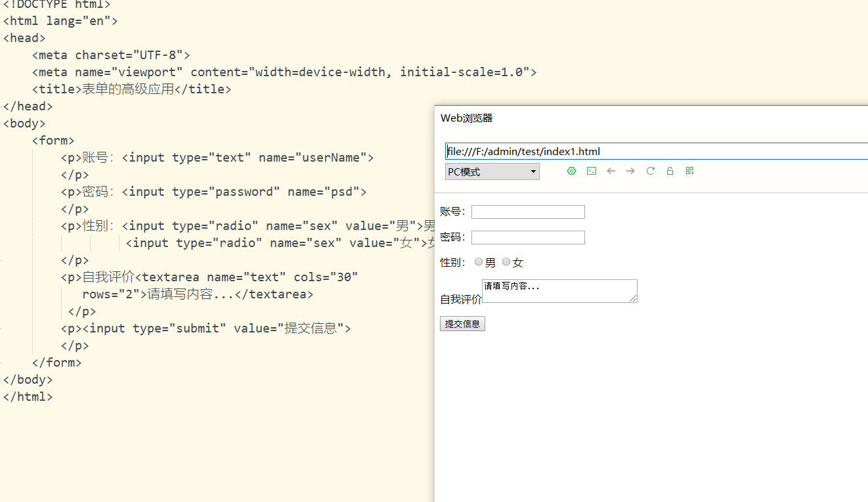Select the 男 radio button

point(479,262)
